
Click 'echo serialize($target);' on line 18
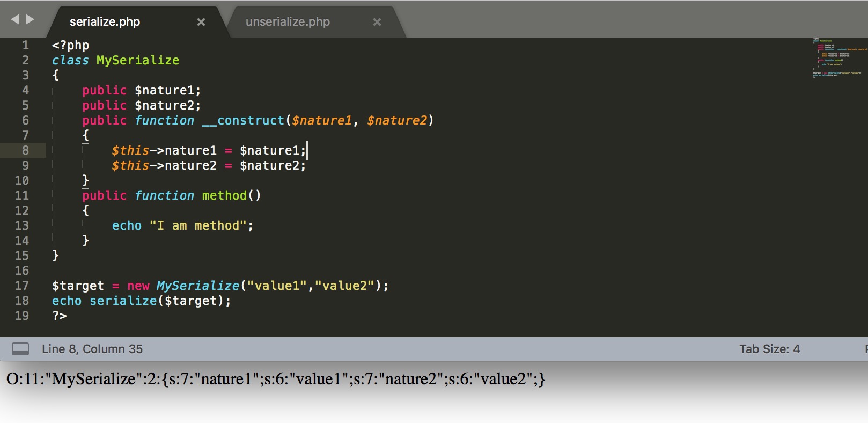[142, 301]
